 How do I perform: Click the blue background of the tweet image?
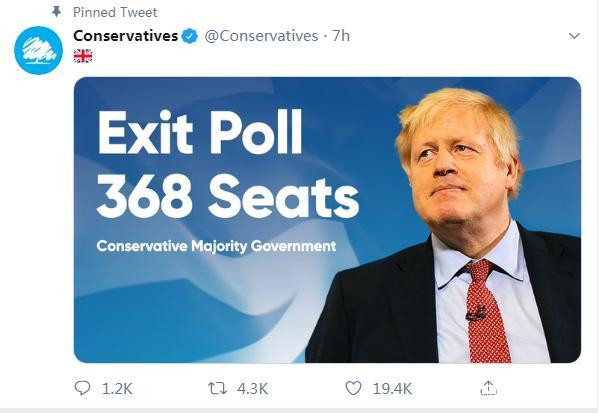(200, 310)
